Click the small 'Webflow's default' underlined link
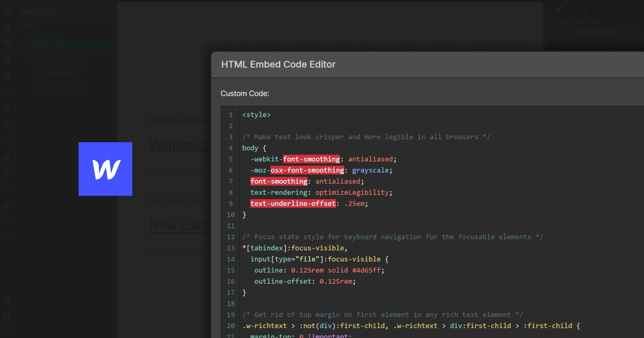 coord(180,120)
